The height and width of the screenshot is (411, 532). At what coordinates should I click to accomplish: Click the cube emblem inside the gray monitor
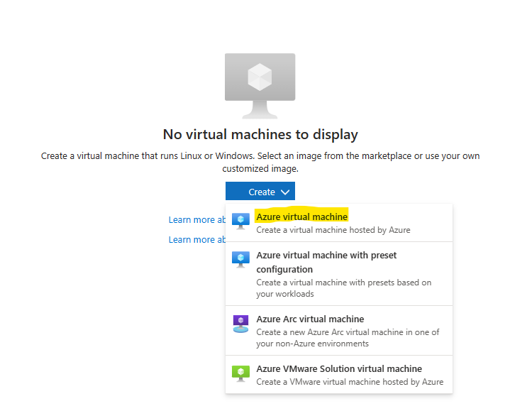(260, 77)
